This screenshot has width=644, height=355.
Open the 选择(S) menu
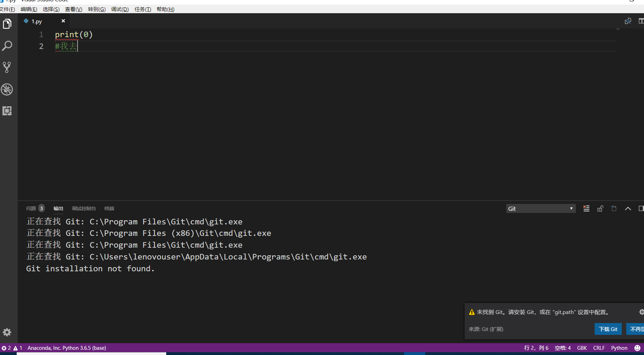coord(51,9)
